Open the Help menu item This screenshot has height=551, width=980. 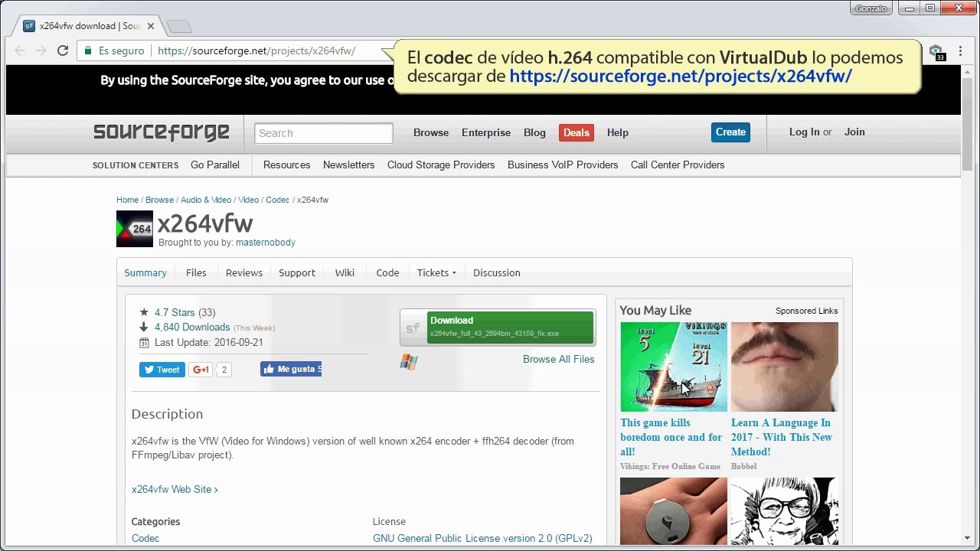(x=618, y=132)
